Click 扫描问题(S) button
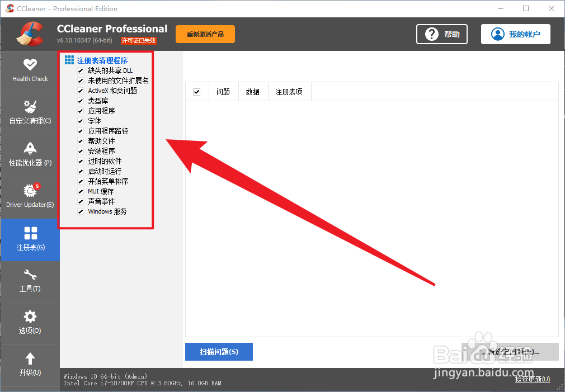The width and height of the screenshot is (565, 392). click(x=219, y=352)
